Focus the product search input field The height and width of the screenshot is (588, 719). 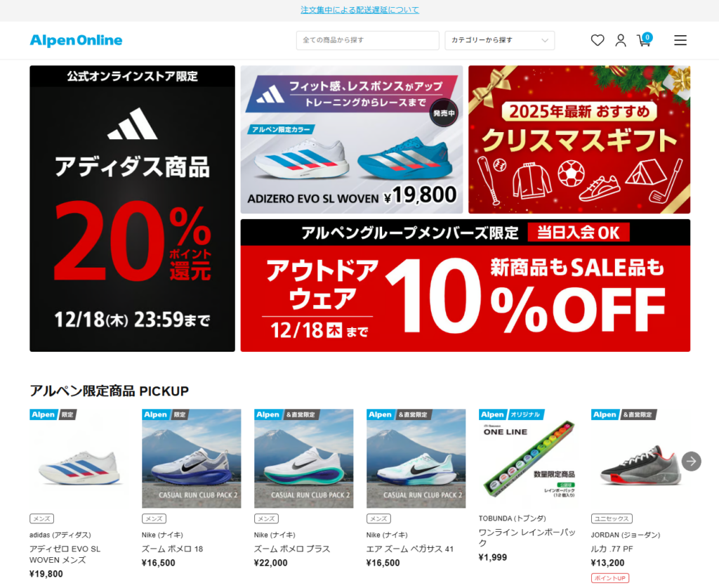(367, 40)
